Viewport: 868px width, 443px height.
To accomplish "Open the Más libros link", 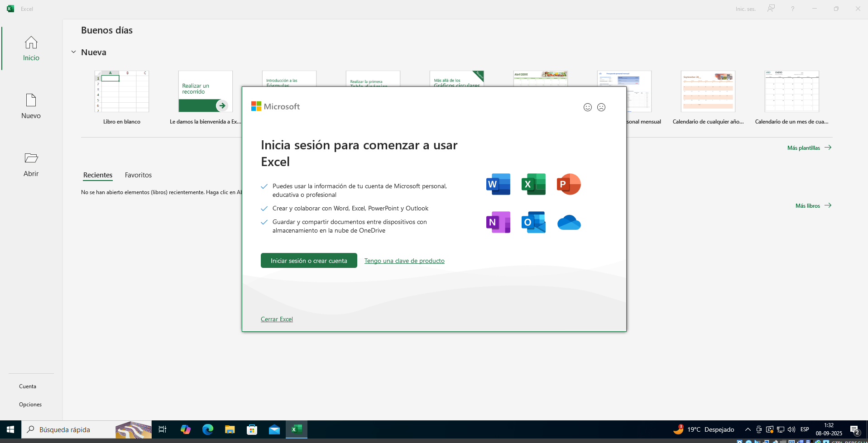I will [813, 205].
